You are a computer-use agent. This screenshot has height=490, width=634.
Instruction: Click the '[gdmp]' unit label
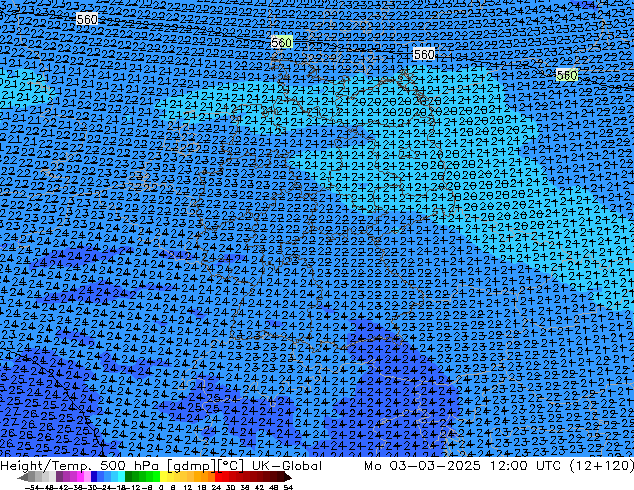tap(191, 466)
